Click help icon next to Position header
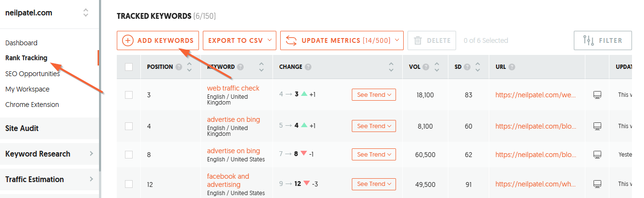Viewport: 644px width, 198px height. [179, 67]
